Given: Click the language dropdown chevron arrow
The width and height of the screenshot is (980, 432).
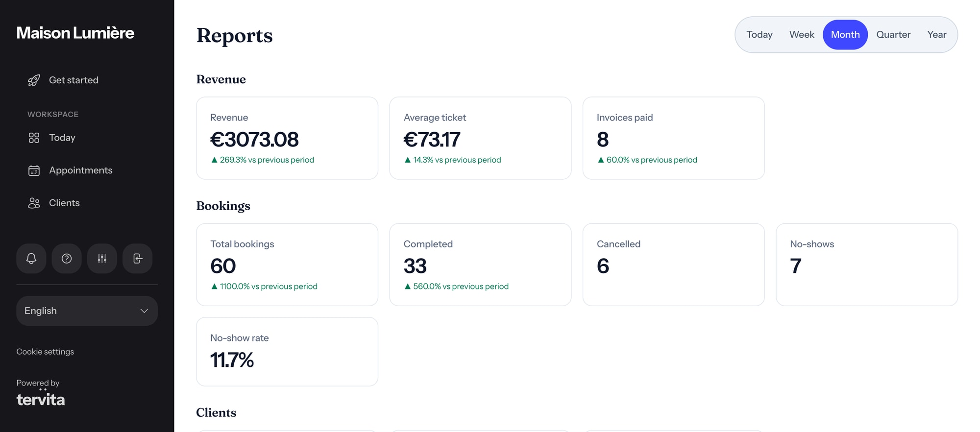Looking at the screenshot, I should [144, 311].
